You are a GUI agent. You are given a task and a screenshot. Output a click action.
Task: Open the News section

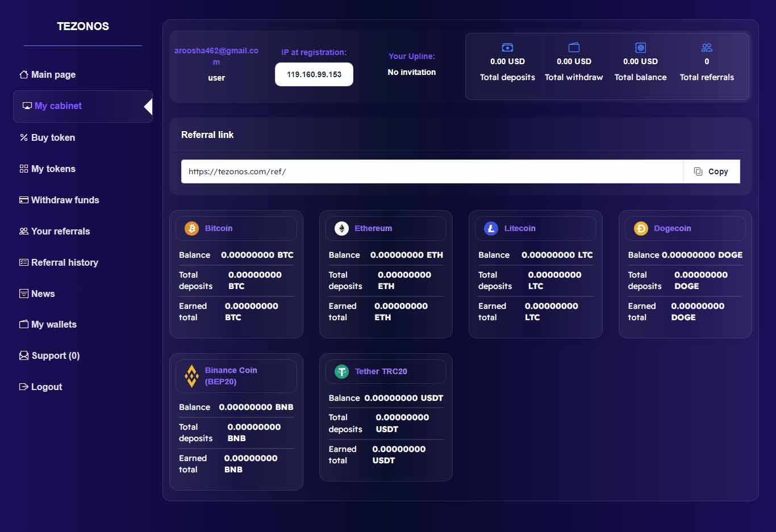click(37, 294)
